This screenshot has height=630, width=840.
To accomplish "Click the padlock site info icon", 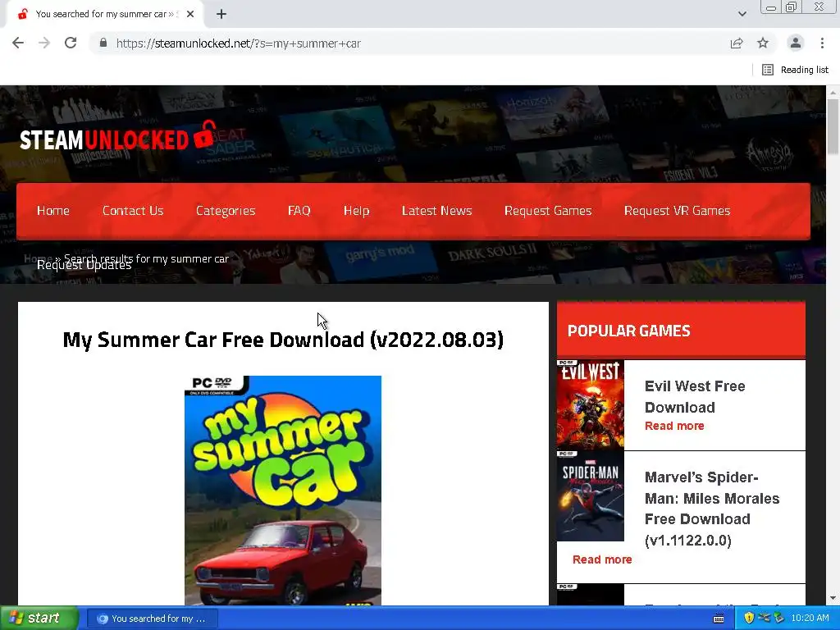I will (103, 43).
